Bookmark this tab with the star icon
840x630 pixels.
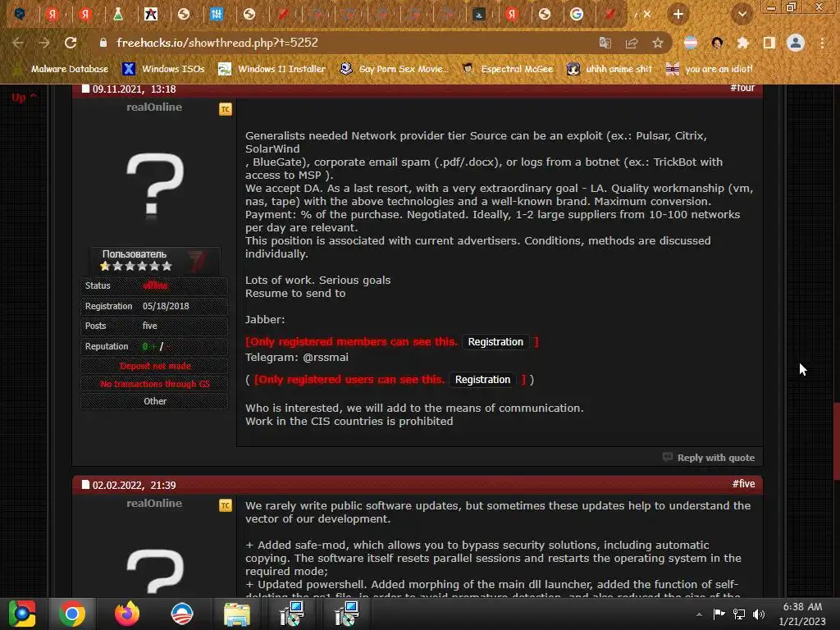coord(658,43)
